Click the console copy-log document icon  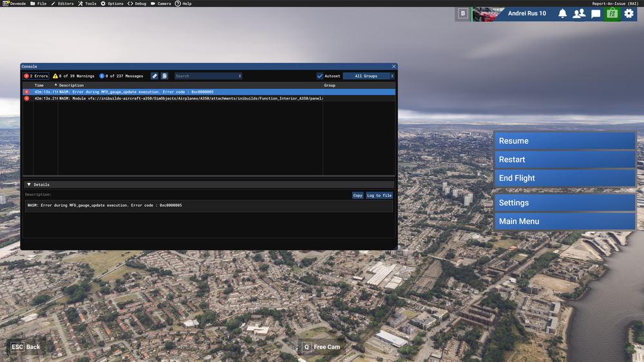[164, 76]
